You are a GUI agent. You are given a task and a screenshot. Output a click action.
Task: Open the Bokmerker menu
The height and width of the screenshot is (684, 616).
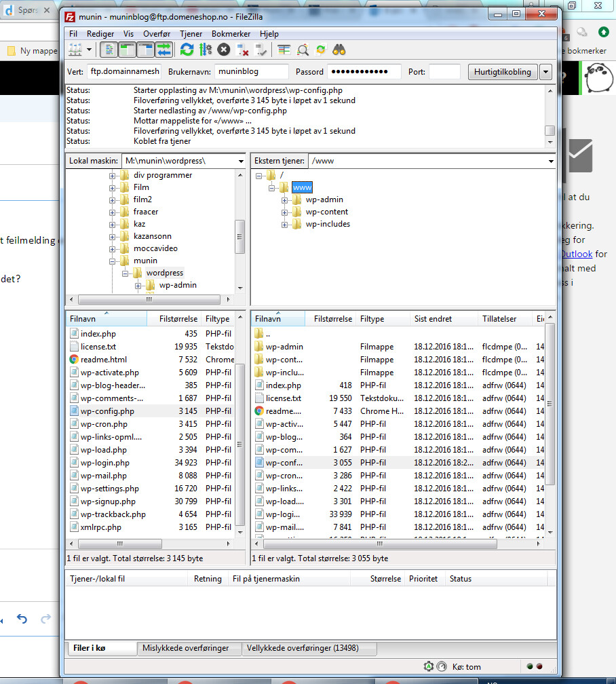[x=231, y=34]
